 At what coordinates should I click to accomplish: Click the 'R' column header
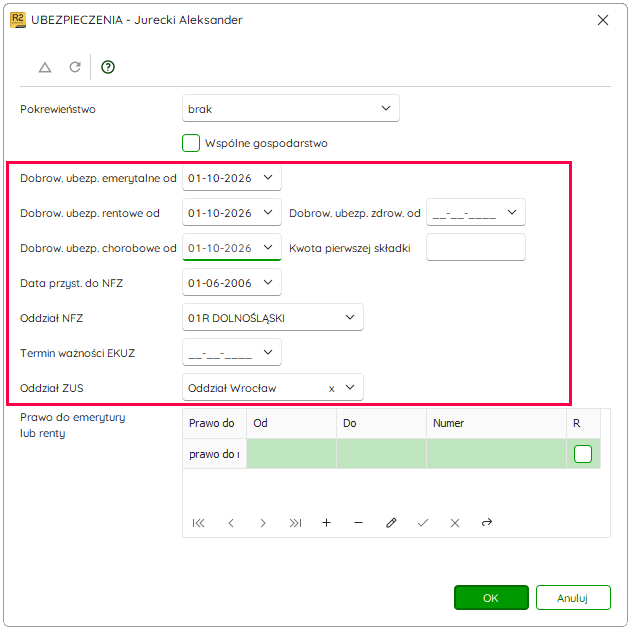click(x=583, y=423)
